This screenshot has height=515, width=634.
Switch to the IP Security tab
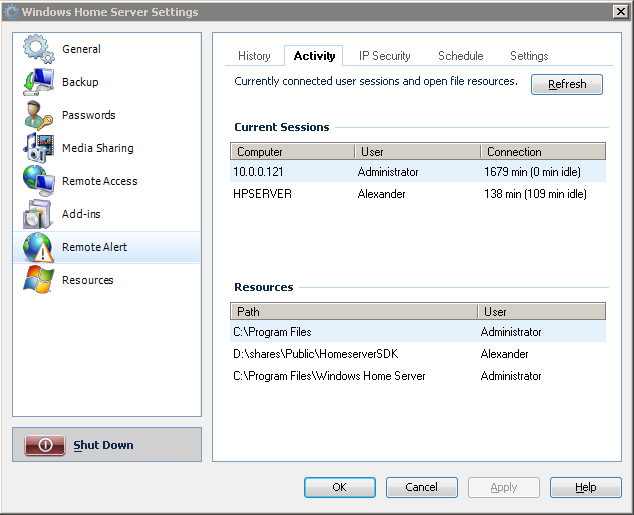(x=385, y=56)
